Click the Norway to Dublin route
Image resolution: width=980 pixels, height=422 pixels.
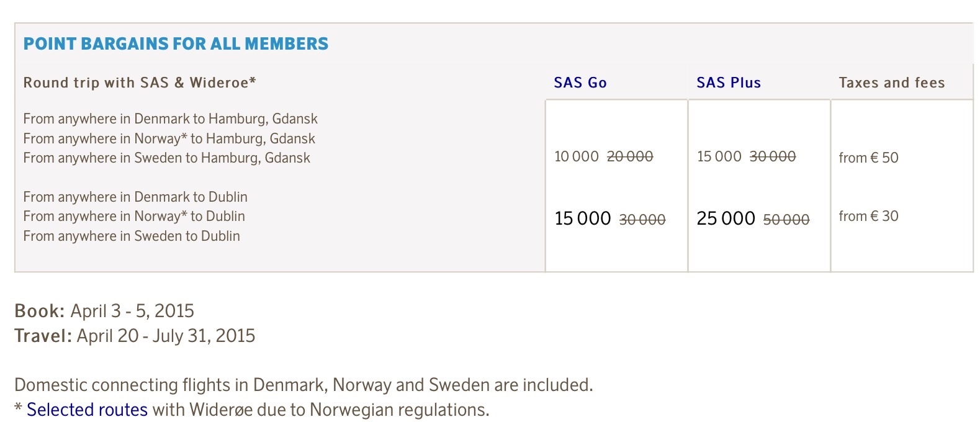[x=134, y=216]
